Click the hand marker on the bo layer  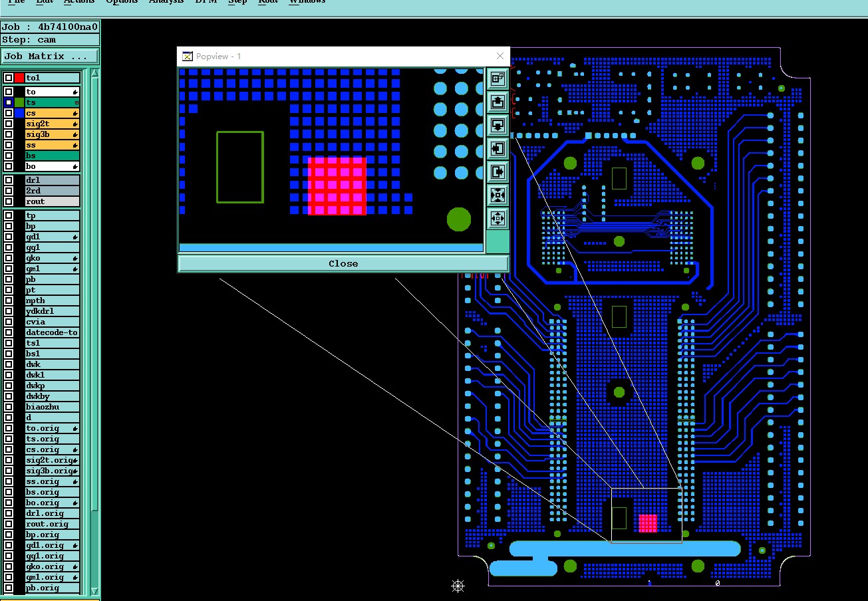[x=75, y=166]
